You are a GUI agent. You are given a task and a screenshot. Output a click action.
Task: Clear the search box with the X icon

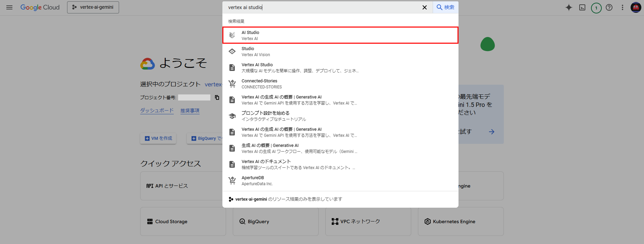[424, 7]
